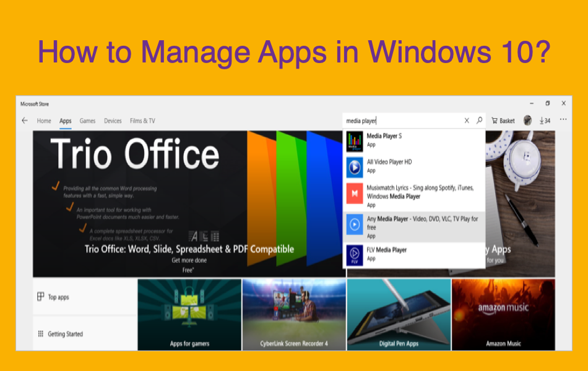
Task: Select All Video Player HD suggestion
Action: tap(414, 167)
